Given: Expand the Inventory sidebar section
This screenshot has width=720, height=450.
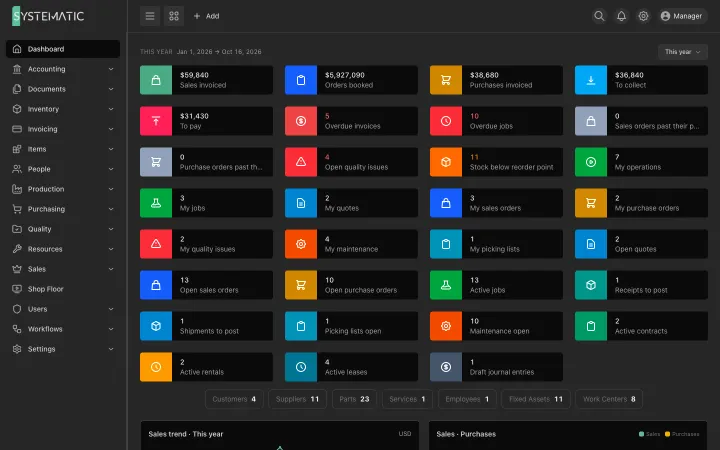Looking at the screenshot, I should [63, 109].
